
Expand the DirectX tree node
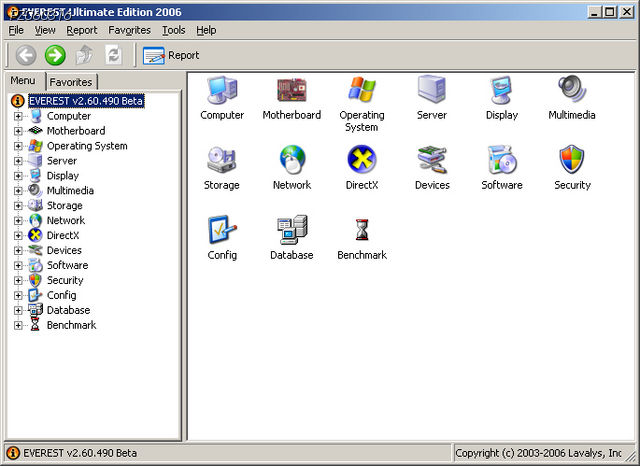pyautogui.click(x=18, y=235)
